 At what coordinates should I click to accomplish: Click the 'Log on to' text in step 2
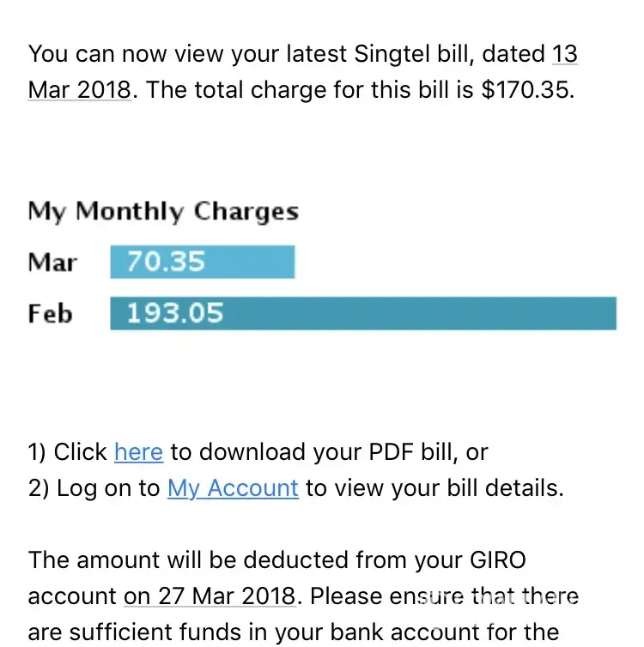point(108,488)
